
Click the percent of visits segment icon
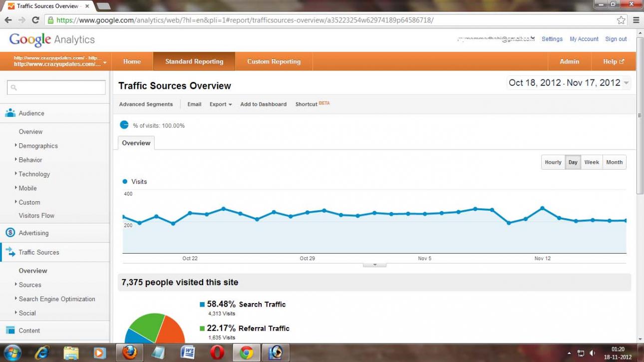124,125
